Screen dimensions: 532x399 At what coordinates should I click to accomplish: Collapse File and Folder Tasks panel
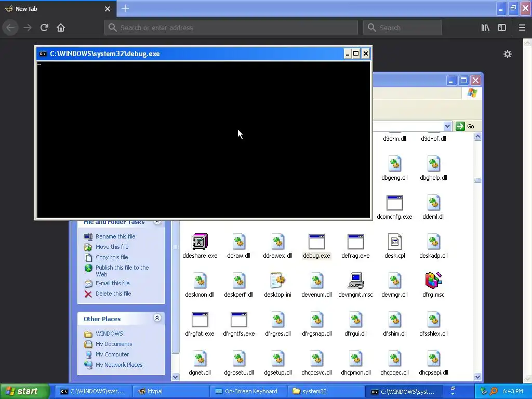click(157, 222)
